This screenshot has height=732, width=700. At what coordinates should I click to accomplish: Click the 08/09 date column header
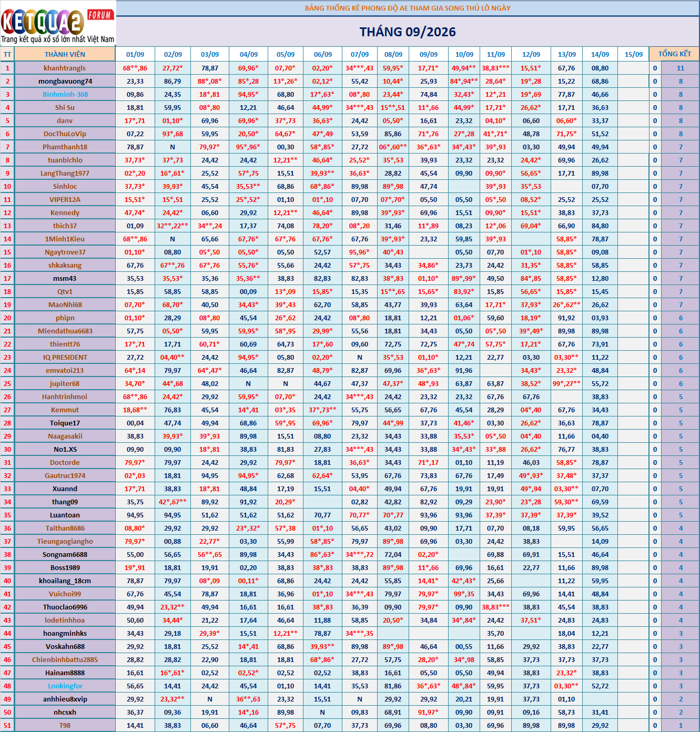(x=393, y=54)
